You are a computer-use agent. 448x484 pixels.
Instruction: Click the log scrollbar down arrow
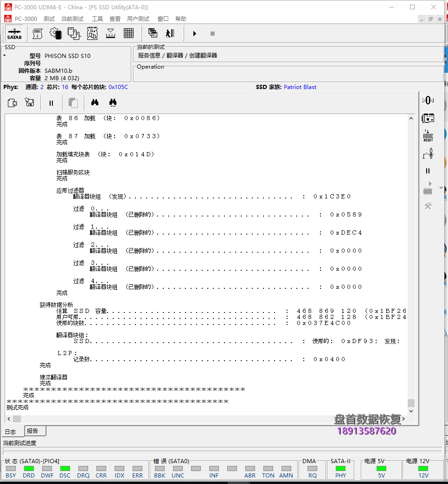pos(411,411)
